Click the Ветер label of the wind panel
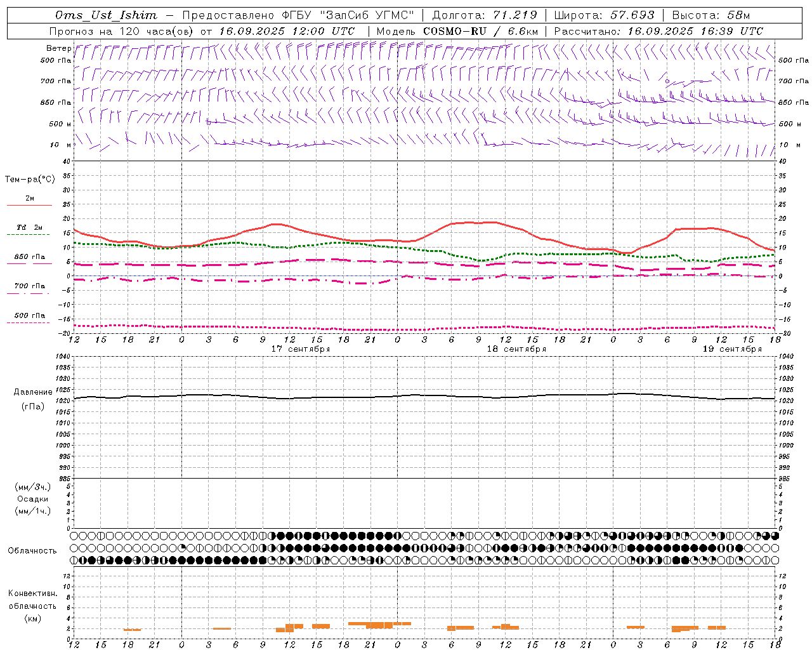Image resolution: width=812 pixels, height=650 pixels. coord(58,48)
